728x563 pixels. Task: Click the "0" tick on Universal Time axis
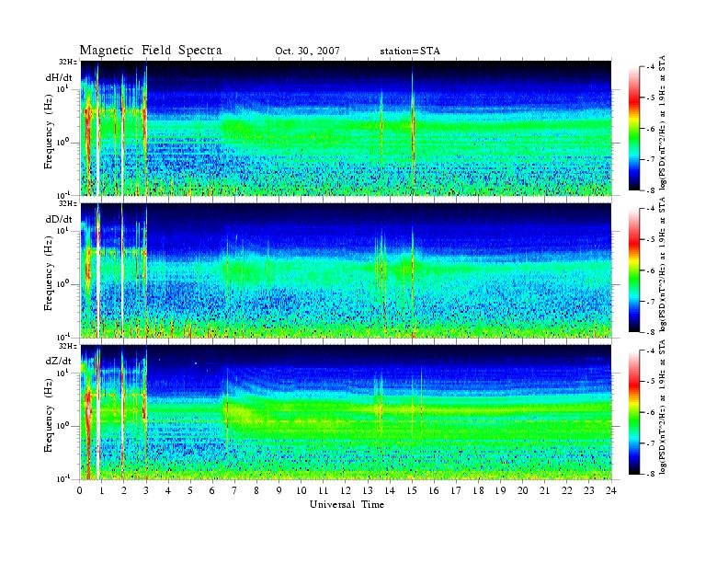[80, 490]
